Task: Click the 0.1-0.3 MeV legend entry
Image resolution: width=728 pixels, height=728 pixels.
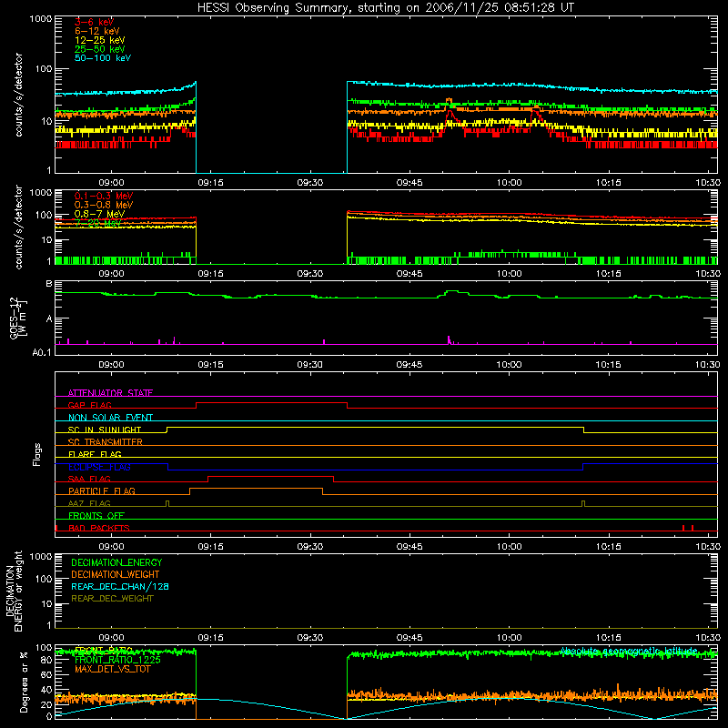Action: (104, 196)
